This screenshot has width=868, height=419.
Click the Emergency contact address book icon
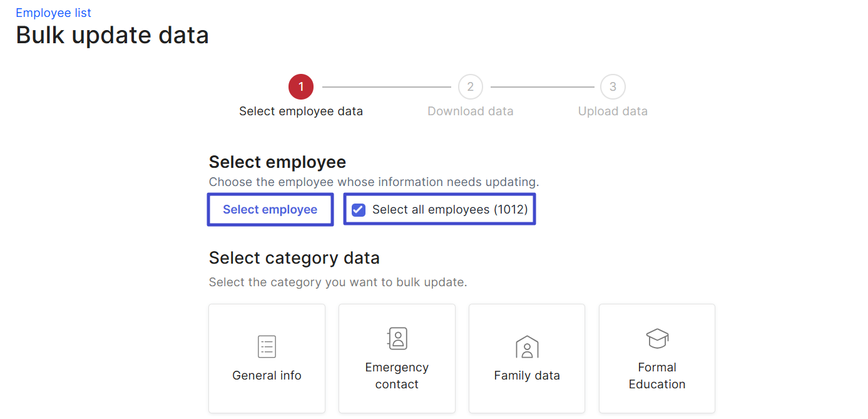397,338
